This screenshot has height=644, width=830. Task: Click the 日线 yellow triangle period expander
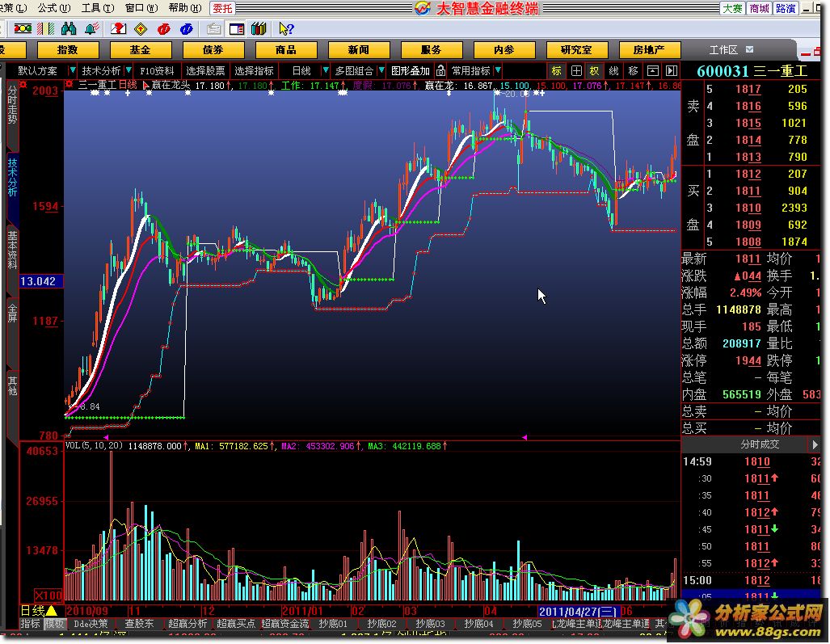coord(52,611)
